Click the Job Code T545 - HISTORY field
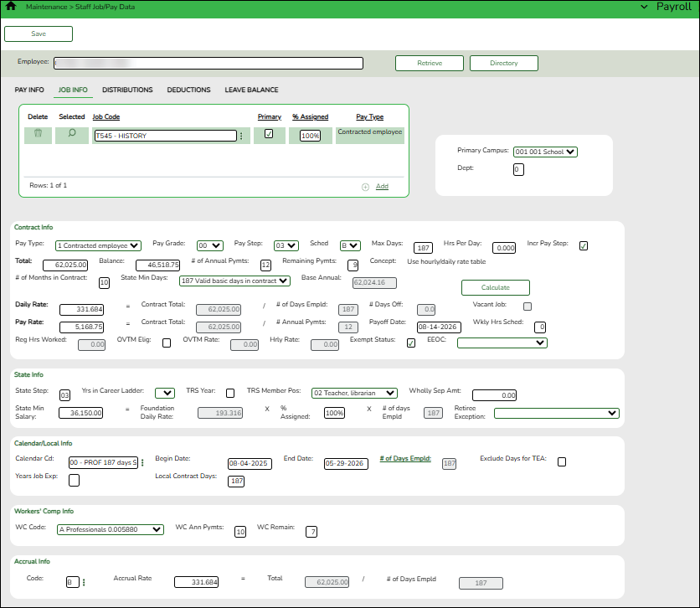The width and height of the screenshot is (700, 608). [x=166, y=136]
